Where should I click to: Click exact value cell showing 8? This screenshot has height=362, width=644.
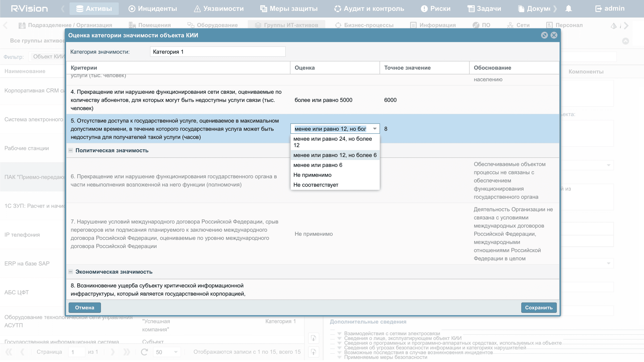[x=424, y=129]
